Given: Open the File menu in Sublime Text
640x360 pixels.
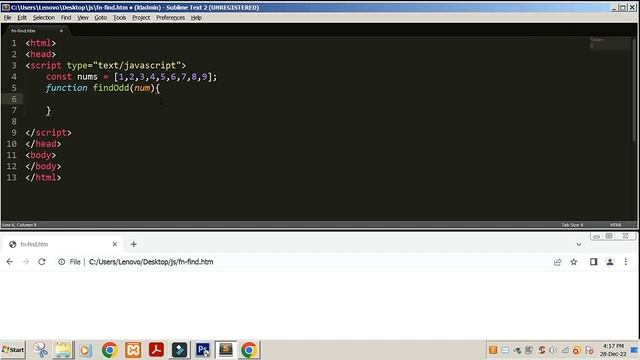Looking at the screenshot, I should point(7,18).
